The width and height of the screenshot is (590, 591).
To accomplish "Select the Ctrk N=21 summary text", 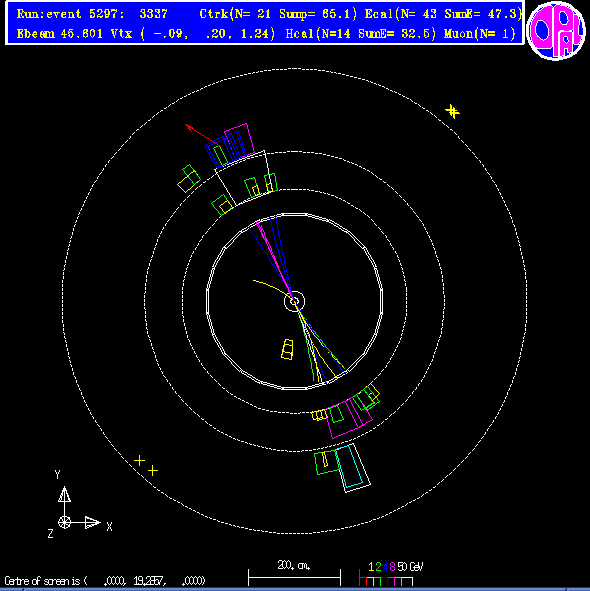I will (278, 14).
